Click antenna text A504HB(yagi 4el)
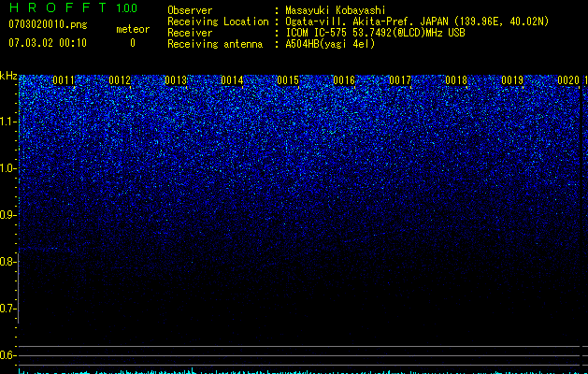Viewport: 588px width, 374px height. pos(330,44)
